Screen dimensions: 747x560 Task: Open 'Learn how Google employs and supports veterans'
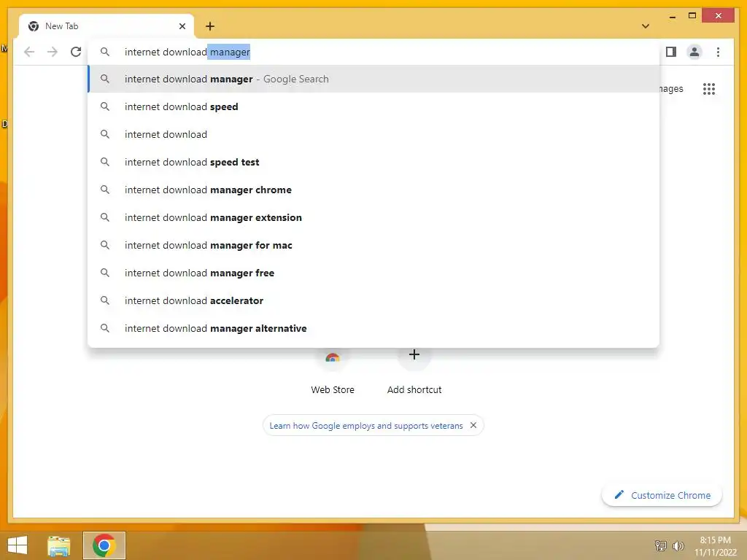click(x=366, y=426)
